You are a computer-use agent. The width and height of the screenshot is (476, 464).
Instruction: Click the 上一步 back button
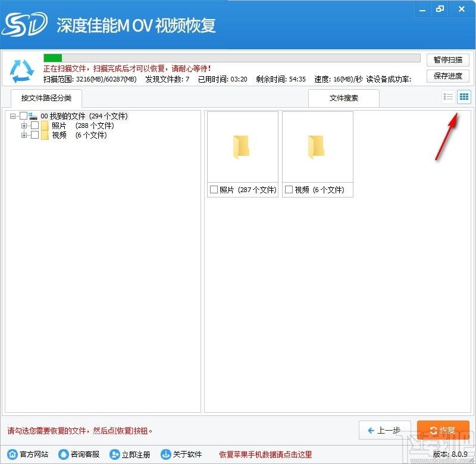(x=384, y=430)
